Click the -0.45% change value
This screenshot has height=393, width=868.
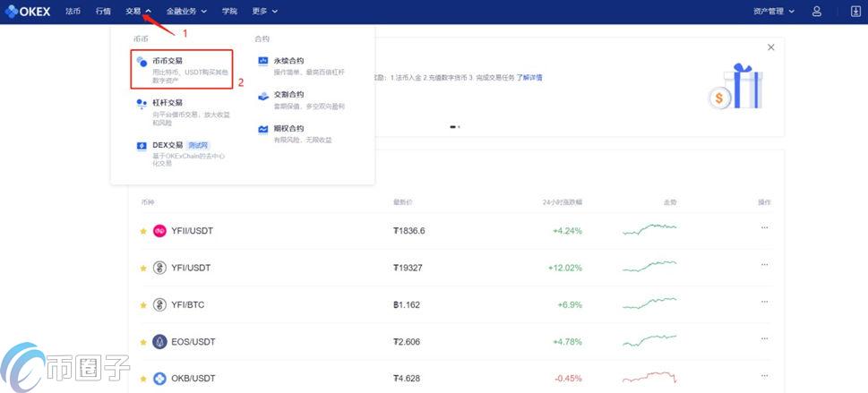568,379
